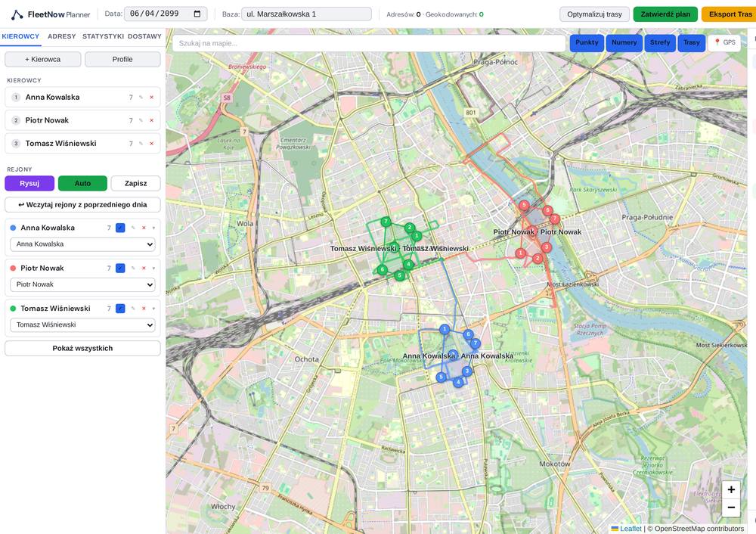The image size is (756, 534).
Task: Zoom out the map with minus button
Action: 731,508
